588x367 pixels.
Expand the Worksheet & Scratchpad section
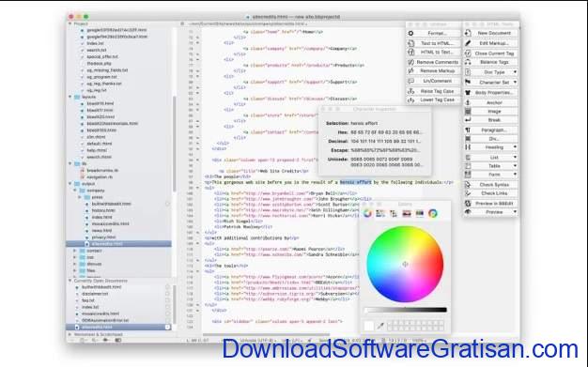click(x=70, y=334)
